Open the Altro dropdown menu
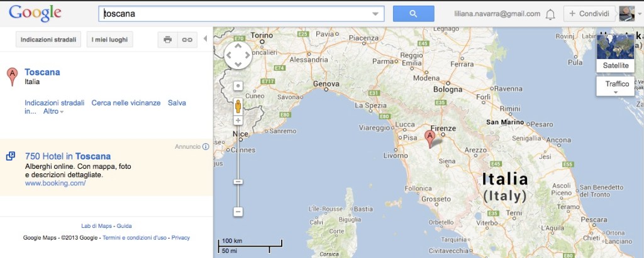Image resolution: width=644 pixels, height=258 pixels. [53, 112]
